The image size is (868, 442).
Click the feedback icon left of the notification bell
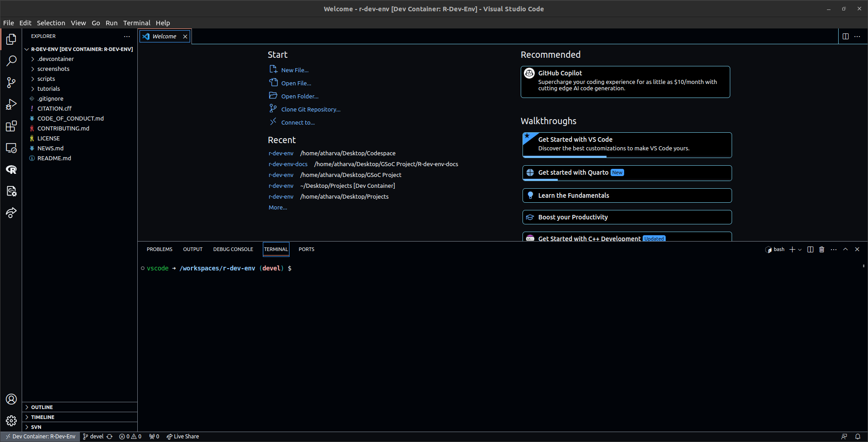coord(844,437)
